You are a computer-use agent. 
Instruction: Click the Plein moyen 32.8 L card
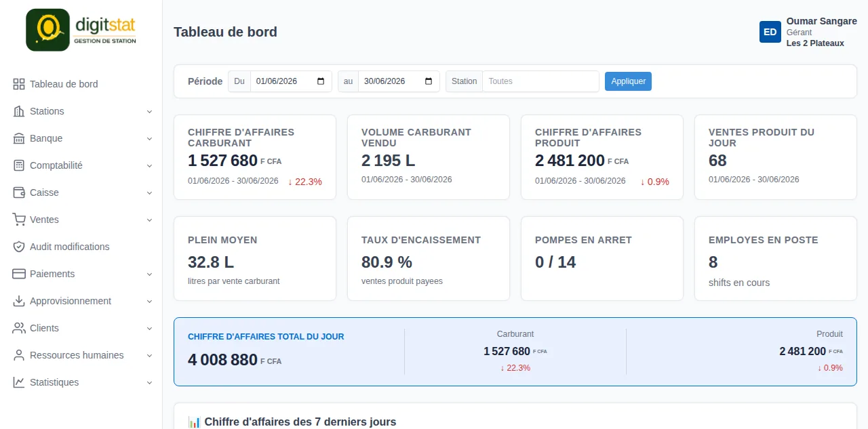point(255,259)
